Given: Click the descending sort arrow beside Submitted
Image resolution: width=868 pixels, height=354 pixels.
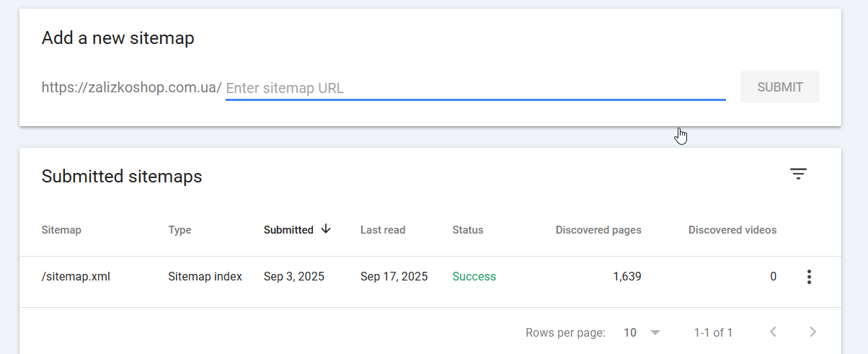Looking at the screenshot, I should click(326, 229).
